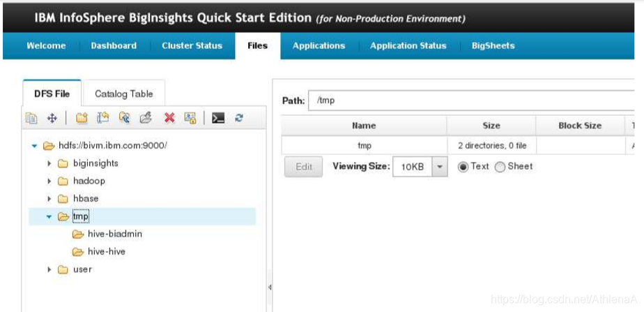
Task: Click the '2 directories, 0 file' cell
Action: [491, 145]
